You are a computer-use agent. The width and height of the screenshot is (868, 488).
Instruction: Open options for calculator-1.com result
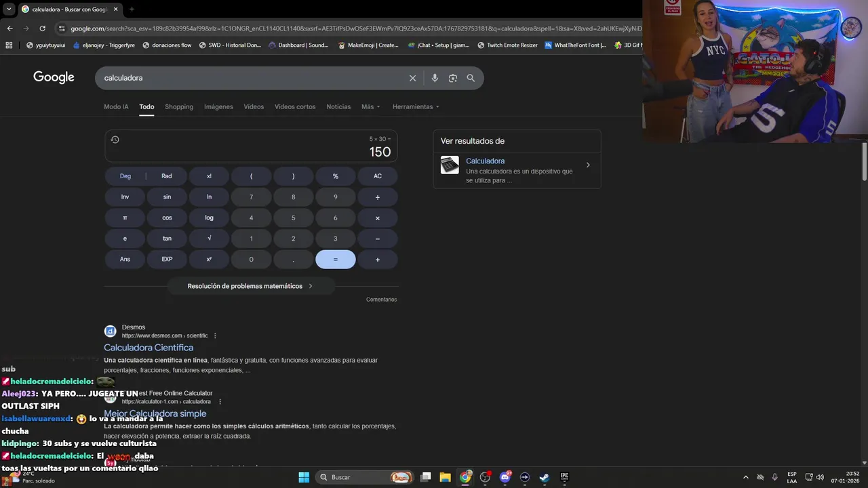coord(219,401)
